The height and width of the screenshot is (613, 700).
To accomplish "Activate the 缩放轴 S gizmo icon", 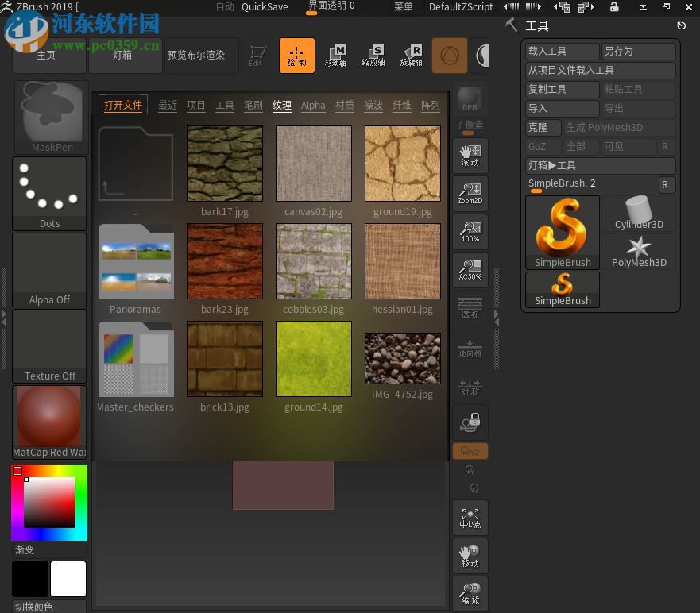I will (373, 56).
